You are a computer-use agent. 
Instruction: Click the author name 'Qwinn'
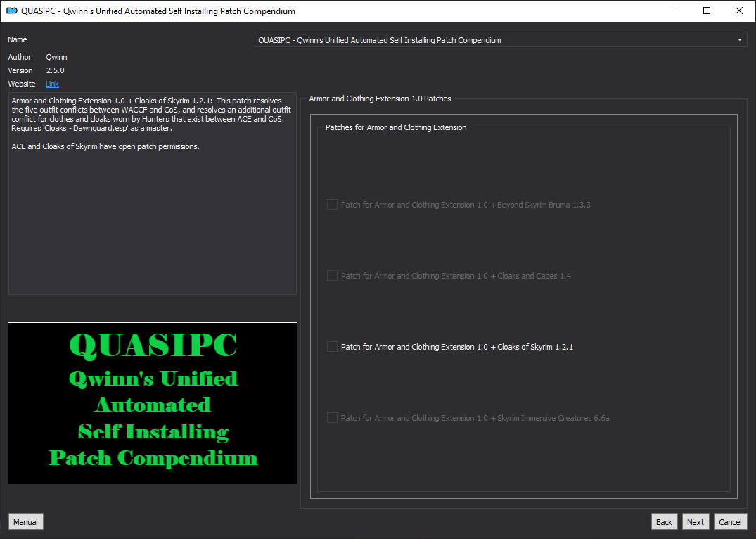pyautogui.click(x=56, y=57)
